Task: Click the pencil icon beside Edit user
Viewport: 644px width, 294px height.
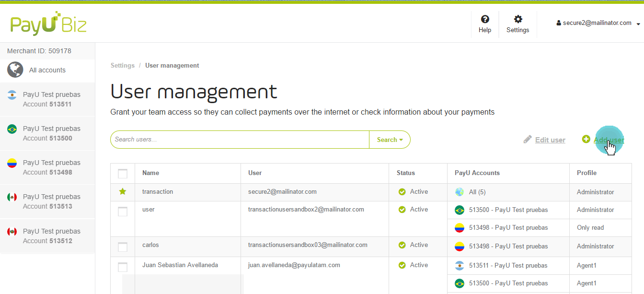Action: pyautogui.click(x=528, y=140)
